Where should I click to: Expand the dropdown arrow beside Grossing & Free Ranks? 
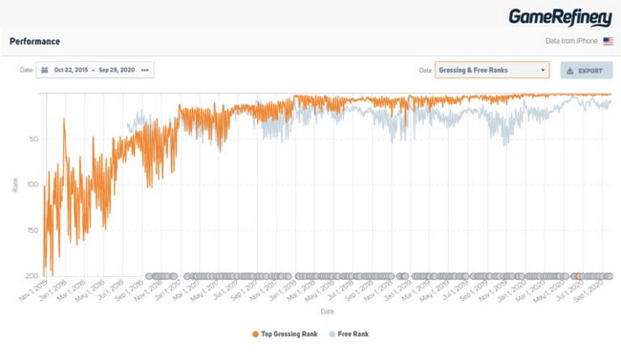(543, 71)
